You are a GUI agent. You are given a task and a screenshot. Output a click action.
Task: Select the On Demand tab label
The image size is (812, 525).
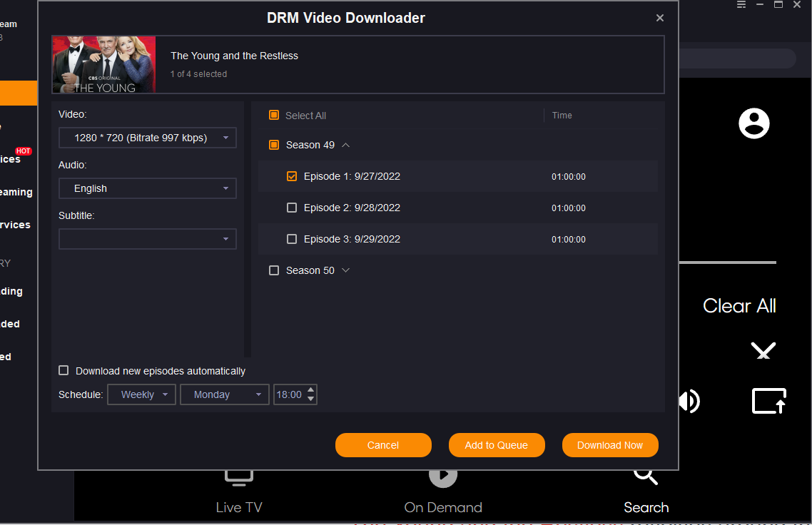[443, 507]
